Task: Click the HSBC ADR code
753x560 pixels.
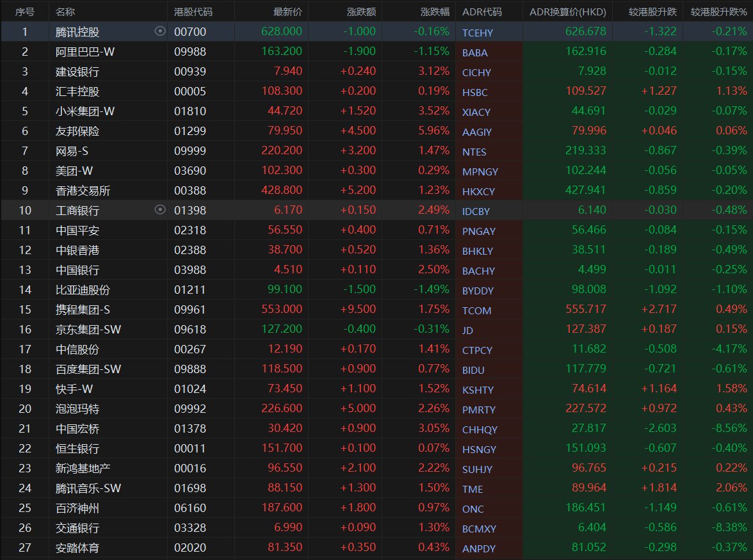Action: pos(474,92)
